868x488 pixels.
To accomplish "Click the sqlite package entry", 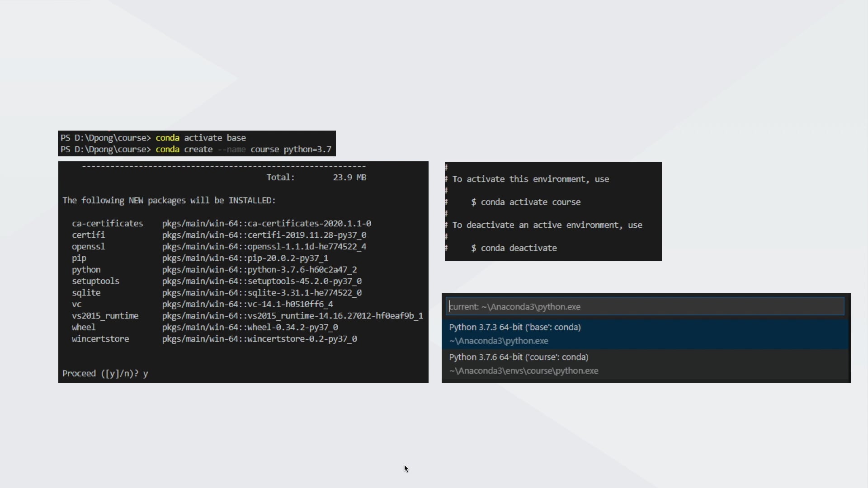I will [86, 293].
